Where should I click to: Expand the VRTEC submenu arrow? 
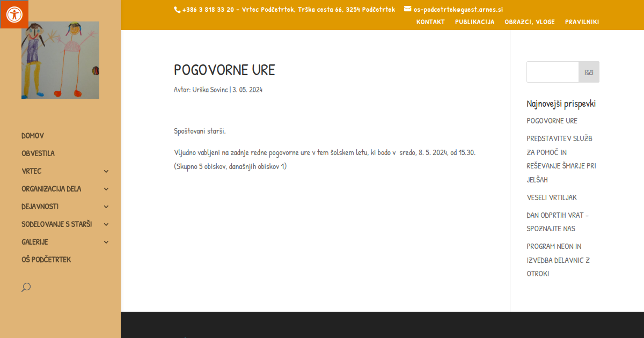click(106, 171)
